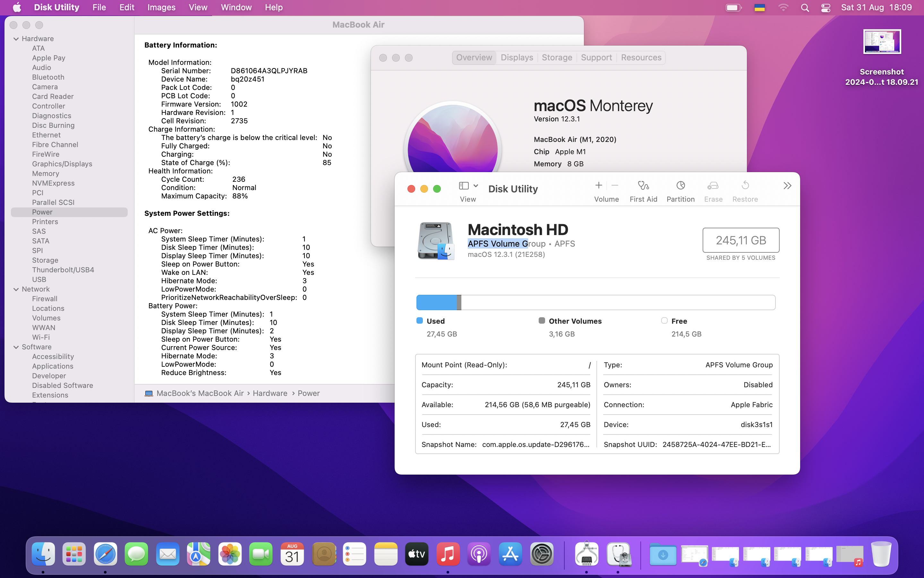Open FaceTime from the Dock
Viewport: 924px width, 578px height.
pyautogui.click(x=261, y=554)
